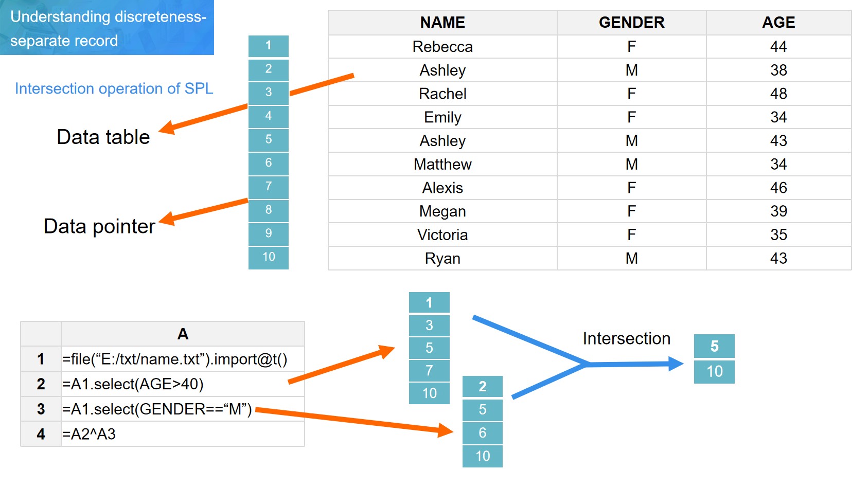Image resolution: width=868 pixels, height=488 pixels.
Task: Click box 7 in the AGE>40 result list
Action: coord(429,371)
